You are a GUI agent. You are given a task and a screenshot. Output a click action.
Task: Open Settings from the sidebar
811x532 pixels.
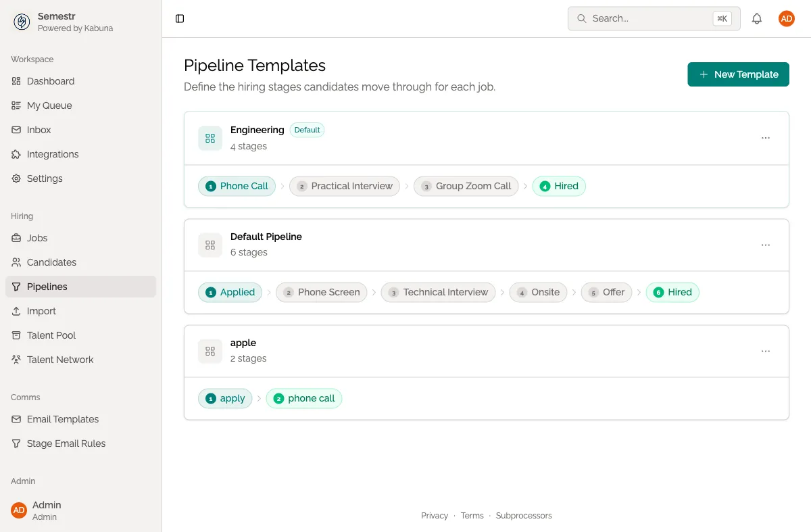[x=45, y=178]
